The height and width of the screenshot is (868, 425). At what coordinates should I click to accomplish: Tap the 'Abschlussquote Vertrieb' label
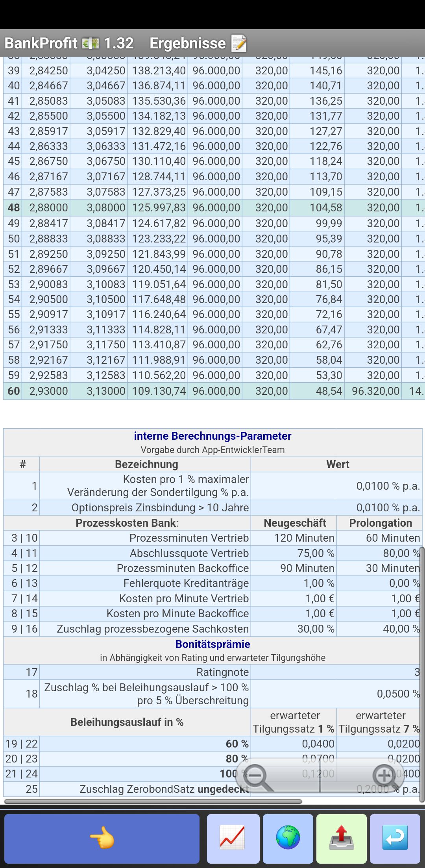(189, 553)
